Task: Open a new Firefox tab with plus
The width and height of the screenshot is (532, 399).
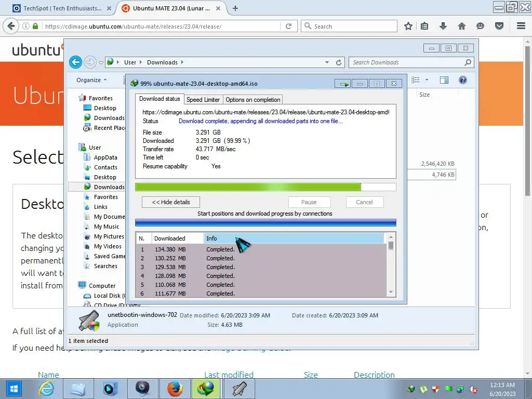Action: click(235, 8)
